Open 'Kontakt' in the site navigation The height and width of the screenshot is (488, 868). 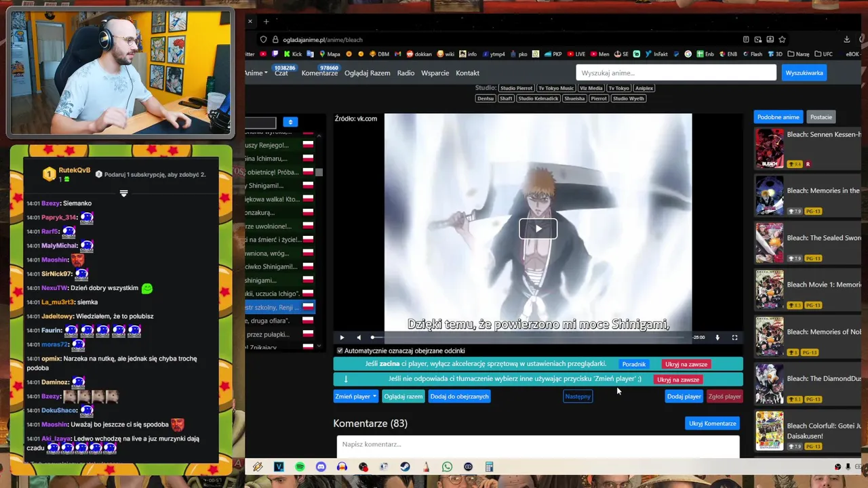467,73
